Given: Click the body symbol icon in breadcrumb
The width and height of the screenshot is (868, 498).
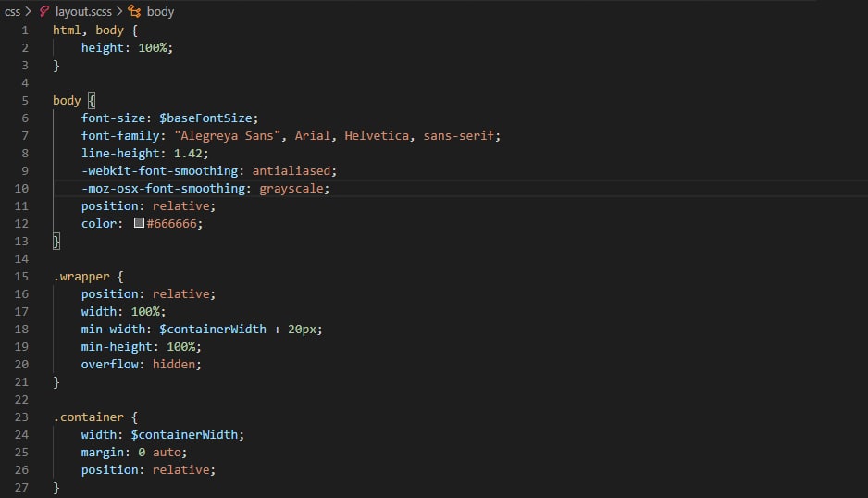Looking at the screenshot, I should [134, 12].
